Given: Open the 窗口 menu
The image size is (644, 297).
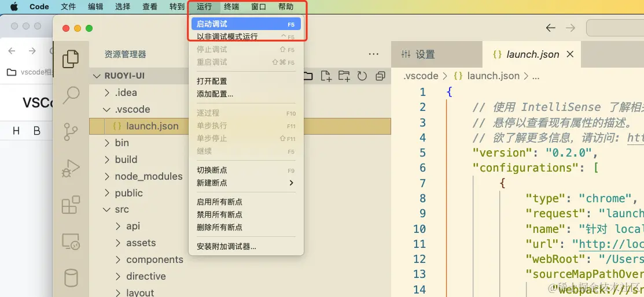Looking at the screenshot, I should (259, 6).
